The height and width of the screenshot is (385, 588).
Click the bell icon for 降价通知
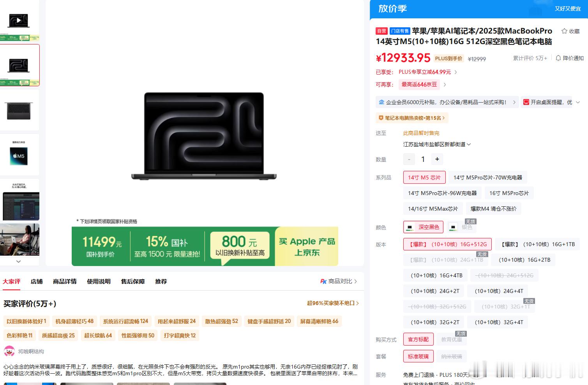point(558,58)
